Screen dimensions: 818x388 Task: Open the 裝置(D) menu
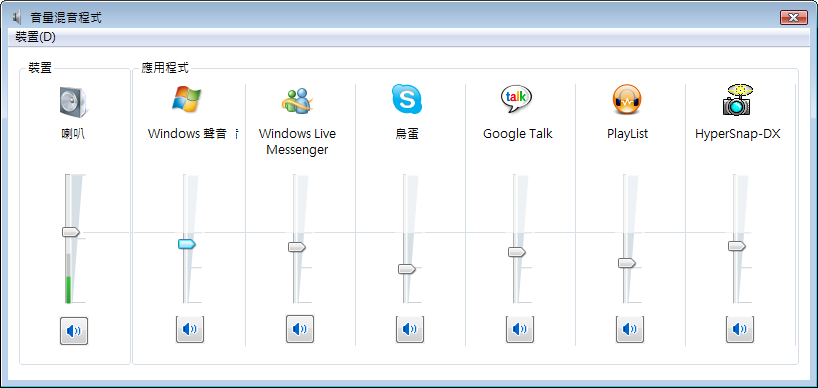35,37
